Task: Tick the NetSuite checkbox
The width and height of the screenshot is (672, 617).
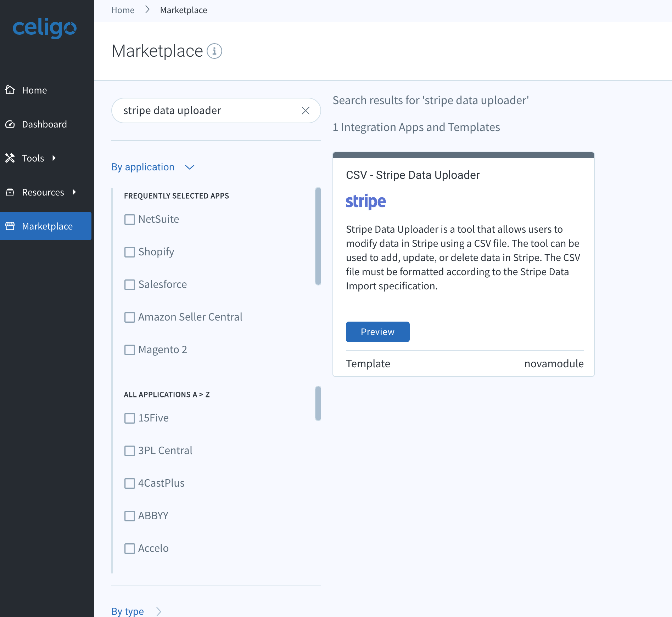Action: (x=130, y=219)
